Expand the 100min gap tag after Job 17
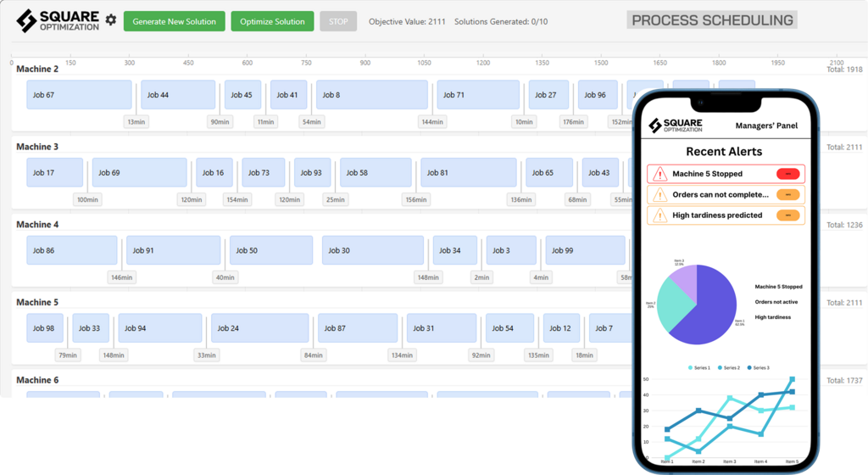 [x=87, y=200]
